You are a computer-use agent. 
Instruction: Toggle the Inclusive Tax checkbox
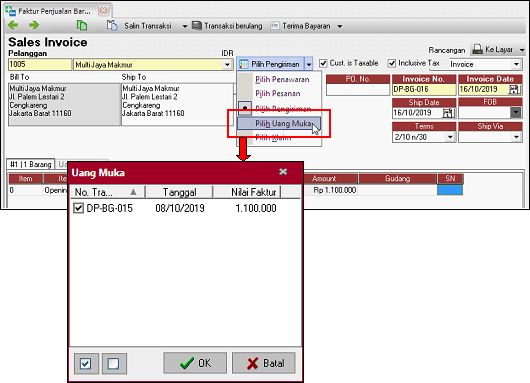pos(392,63)
